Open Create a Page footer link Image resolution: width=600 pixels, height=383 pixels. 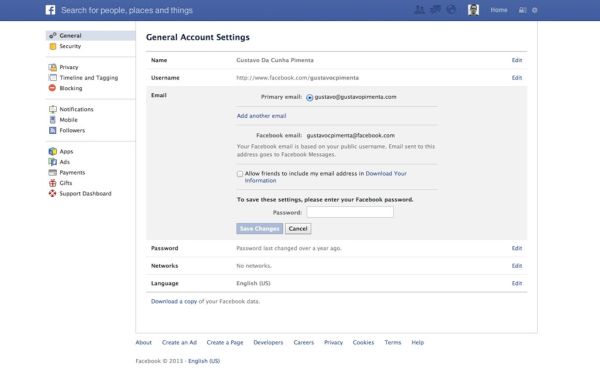coord(225,342)
